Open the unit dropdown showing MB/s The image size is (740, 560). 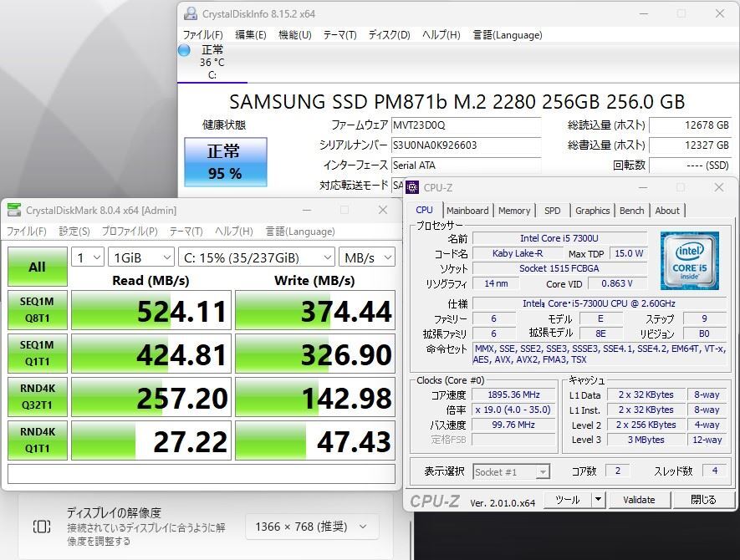point(367,257)
